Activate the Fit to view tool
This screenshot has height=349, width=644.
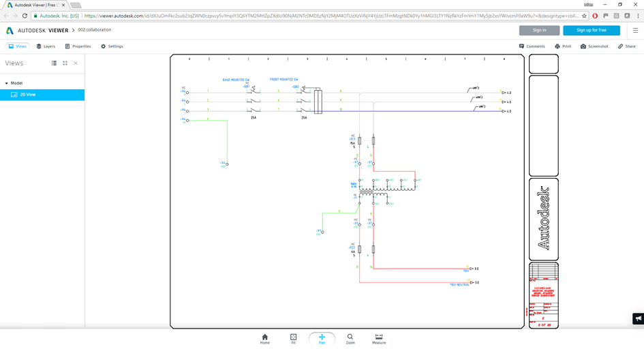293,339
